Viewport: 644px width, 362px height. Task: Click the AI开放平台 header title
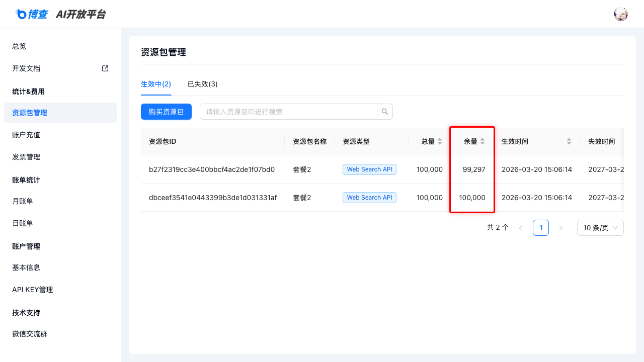[x=81, y=14]
